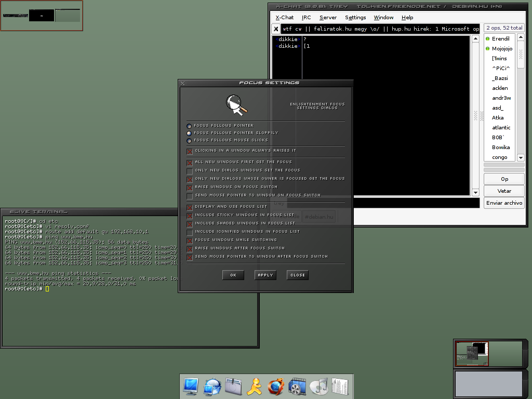Toggle Only New Dialogs Whose Owner Is Focused
Screen dimensions: 532x399
190,179
